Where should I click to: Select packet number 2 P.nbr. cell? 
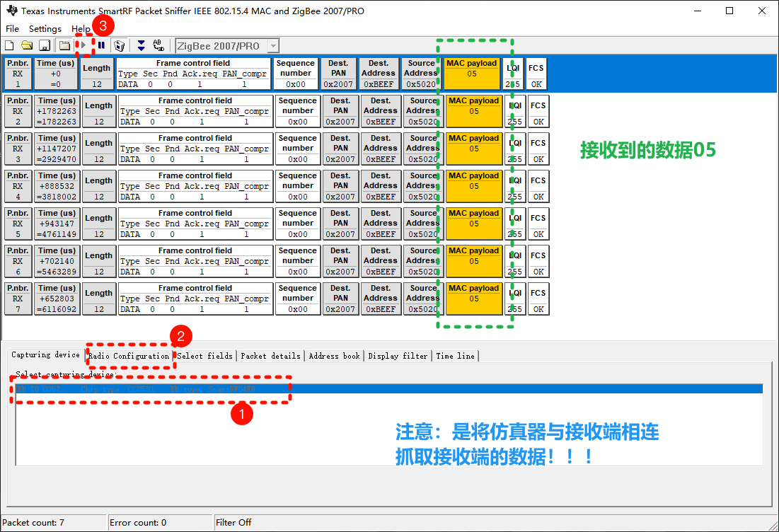[x=18, y=111]
